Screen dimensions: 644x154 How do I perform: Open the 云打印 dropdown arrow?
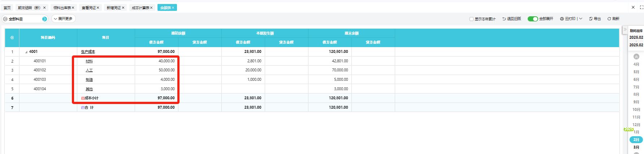click(581, 19)
